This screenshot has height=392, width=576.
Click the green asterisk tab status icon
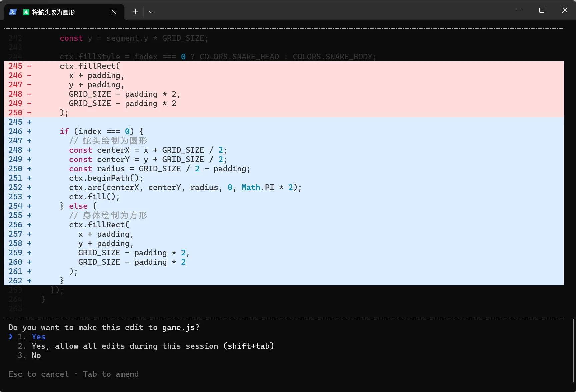[x=26, y=12]
